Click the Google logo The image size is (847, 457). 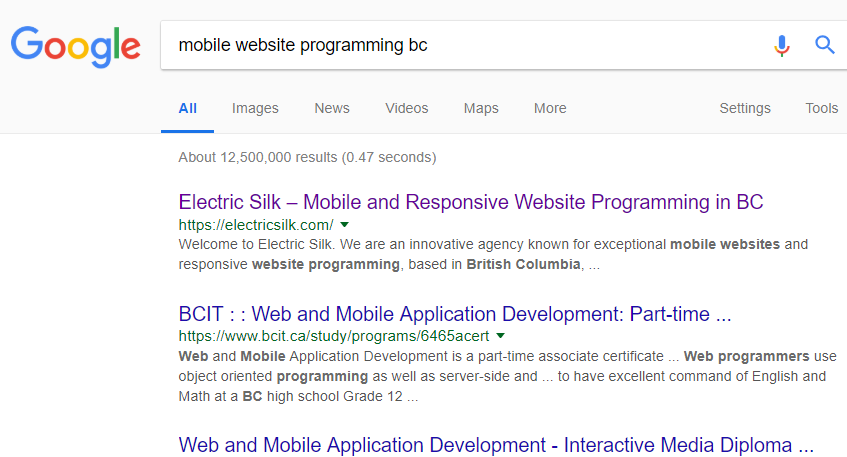(x=76, y=46)
